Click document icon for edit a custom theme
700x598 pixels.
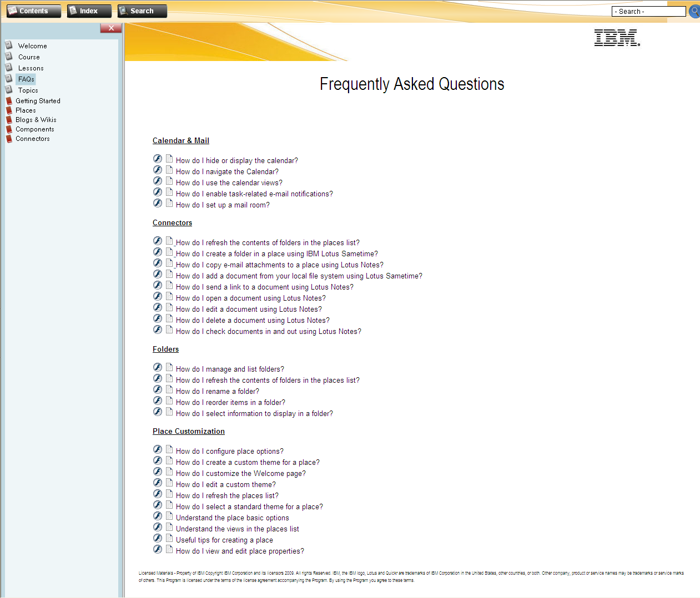169,483
